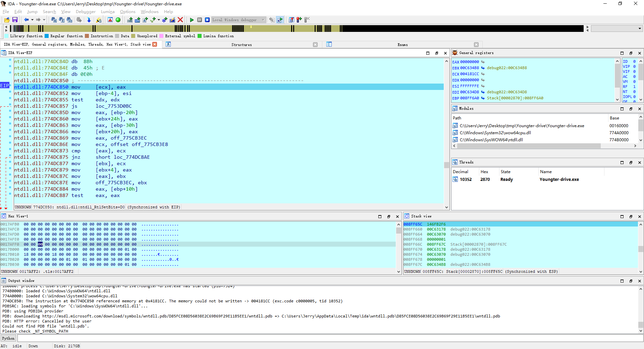Click the breakpoint list toolbar icon
The image size is (644, 349).
[x=291, y=20]
